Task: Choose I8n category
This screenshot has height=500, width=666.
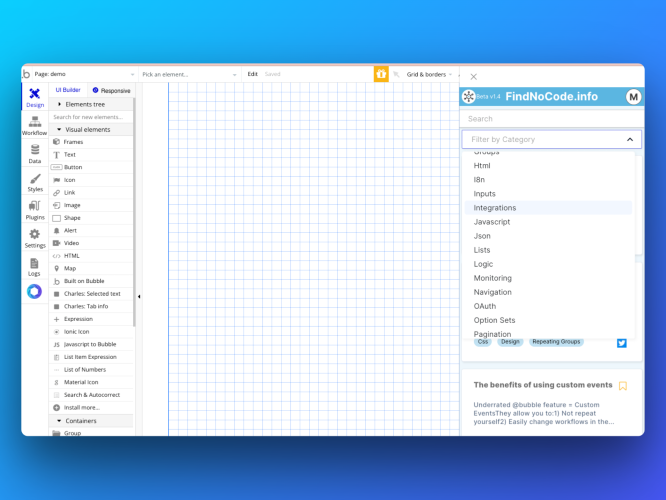Action: 548,180
